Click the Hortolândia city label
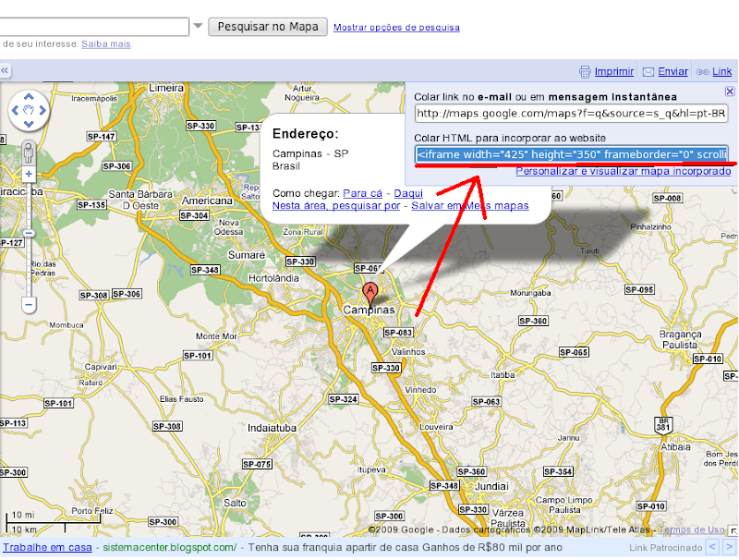Screen dimensions: 739x560 tap(273, 278)
